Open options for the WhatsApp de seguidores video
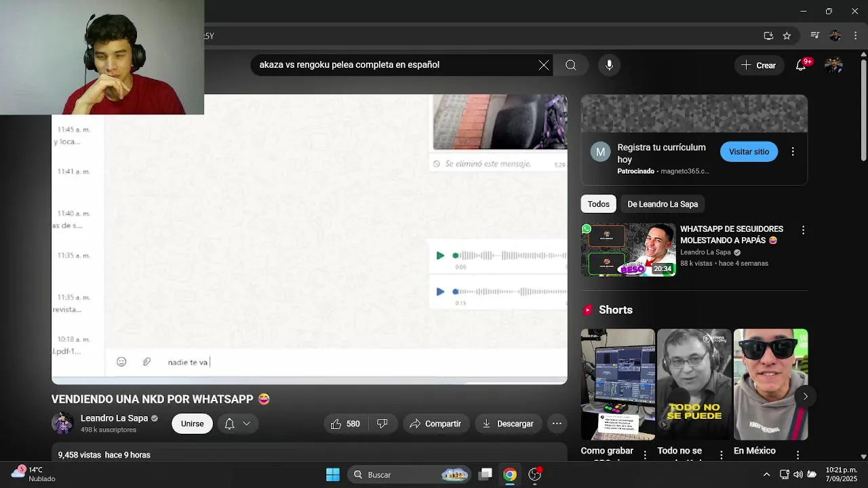Image resolution: width=868 pixels, height=488 pixels. (x=803, y=230)
